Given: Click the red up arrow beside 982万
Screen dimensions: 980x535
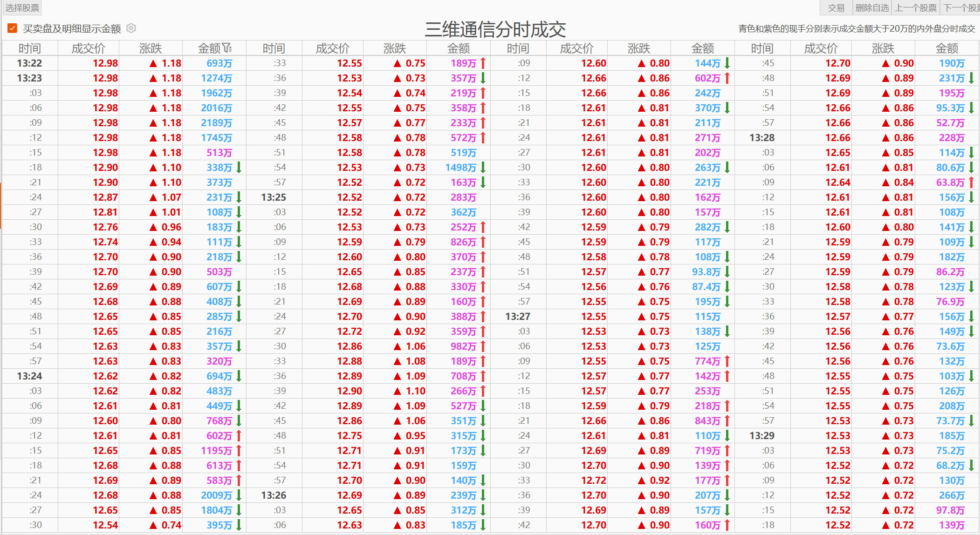Looking at the screenshot, I should pyautogui.click(x=483, y=346).
